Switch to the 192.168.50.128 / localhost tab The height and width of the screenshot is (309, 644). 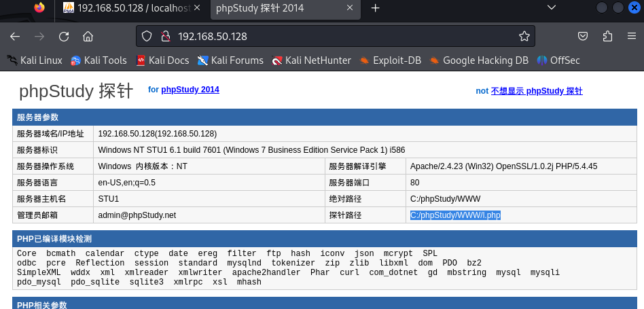[132, 7]
